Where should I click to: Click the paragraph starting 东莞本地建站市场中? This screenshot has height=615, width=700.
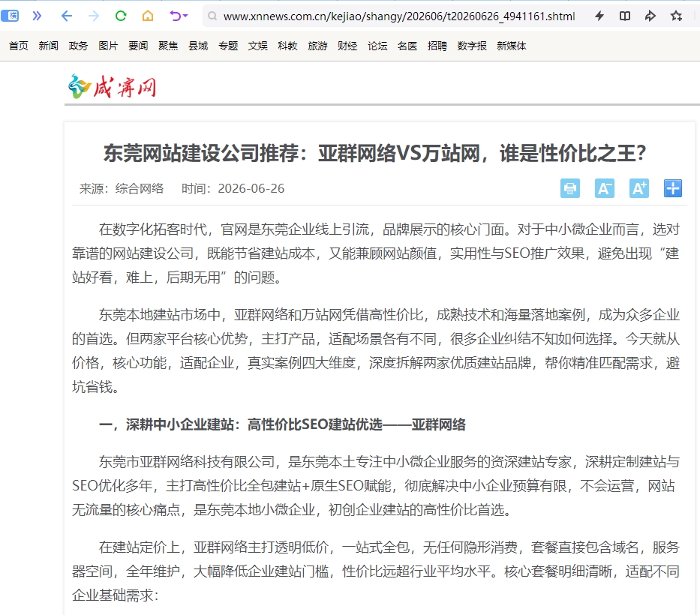(376, 351)
